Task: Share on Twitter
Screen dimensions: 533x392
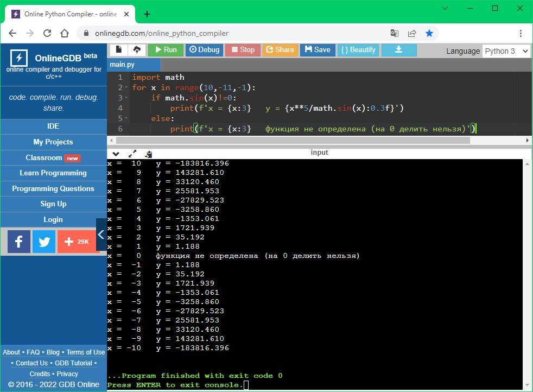Action: tap(44, 242)
